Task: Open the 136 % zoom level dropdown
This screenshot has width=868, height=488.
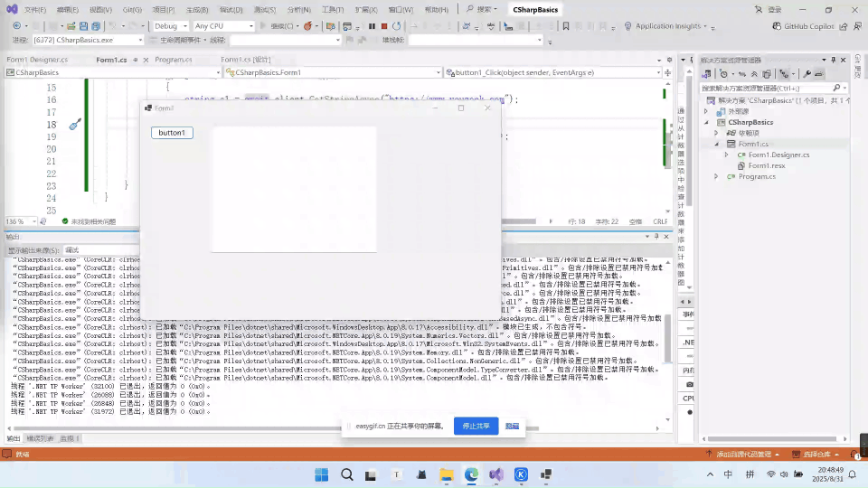Action: click(21, 221)
